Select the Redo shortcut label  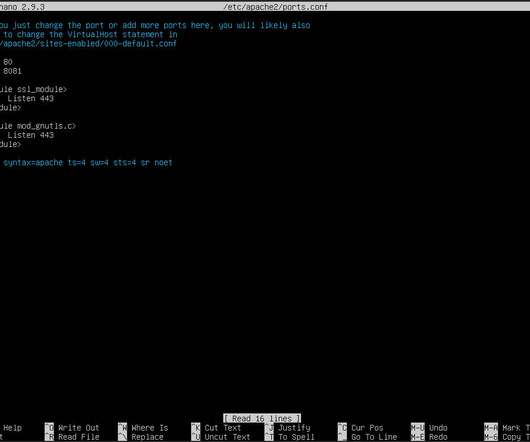(438, 437)
